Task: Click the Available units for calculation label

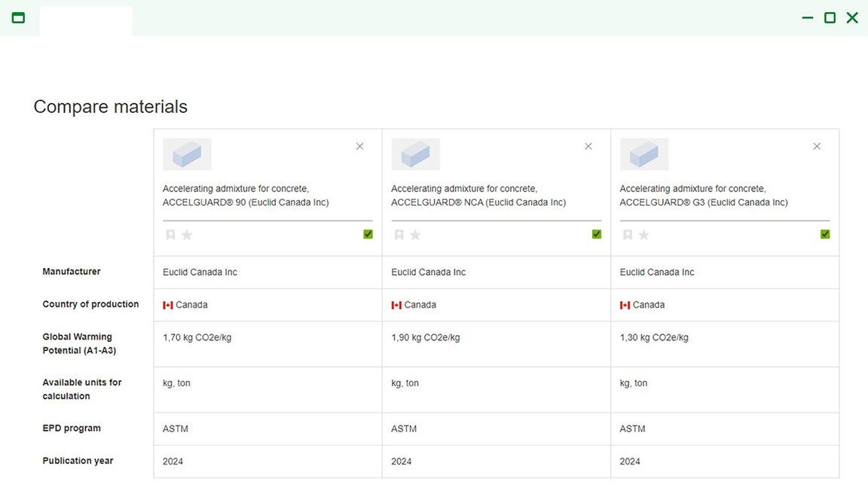Action: pyautogui.click(x=82, y=389)
